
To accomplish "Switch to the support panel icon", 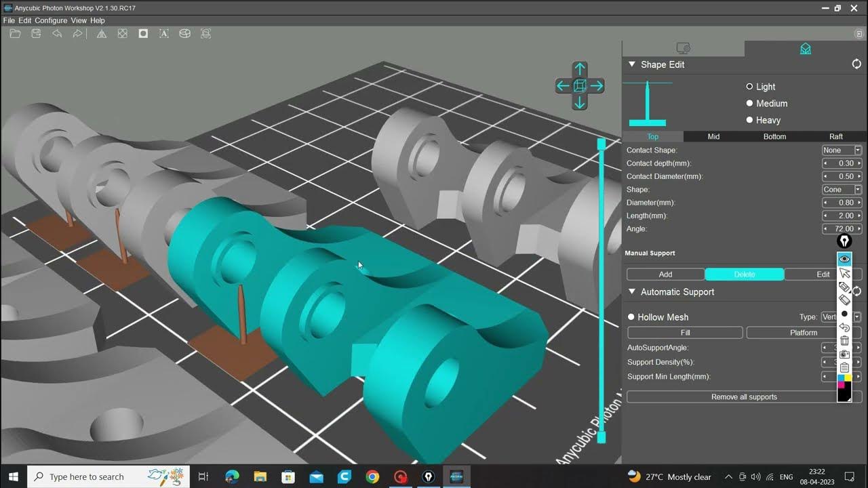I will point(806,49).
